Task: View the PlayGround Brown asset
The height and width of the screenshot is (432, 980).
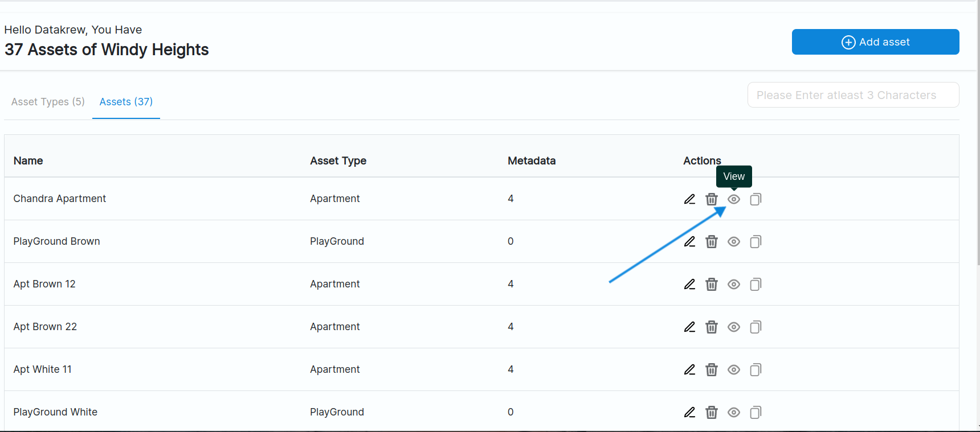Action: (x=734, y=241)
